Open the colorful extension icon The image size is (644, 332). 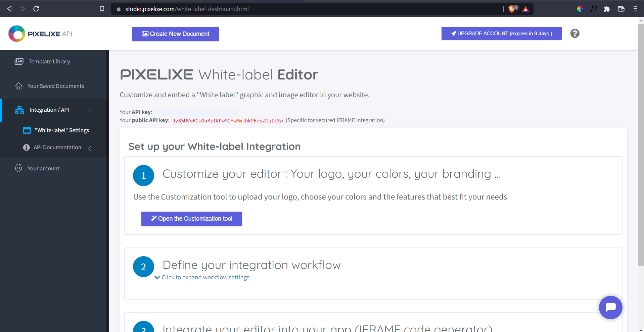coord(580,9)
